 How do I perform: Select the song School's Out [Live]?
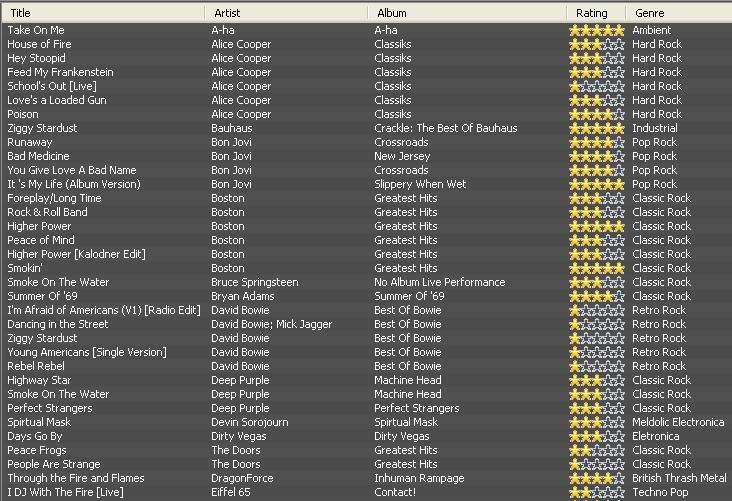click(52, 86)
